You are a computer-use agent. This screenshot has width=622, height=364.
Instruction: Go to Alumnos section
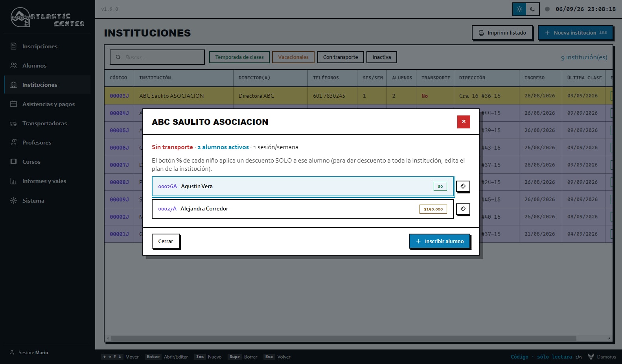[47, 66]
